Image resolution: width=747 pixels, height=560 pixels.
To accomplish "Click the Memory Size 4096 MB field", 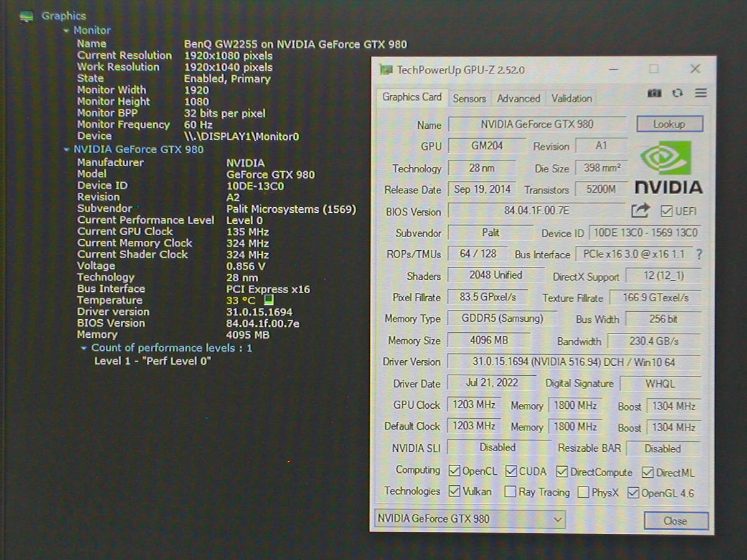I will coord(489,340).
